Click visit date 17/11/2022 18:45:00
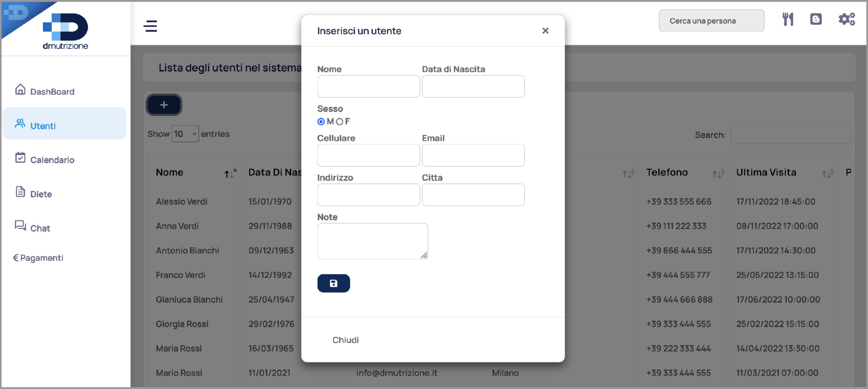The width and height of the screenshot is (868, 389). (776, 202)
